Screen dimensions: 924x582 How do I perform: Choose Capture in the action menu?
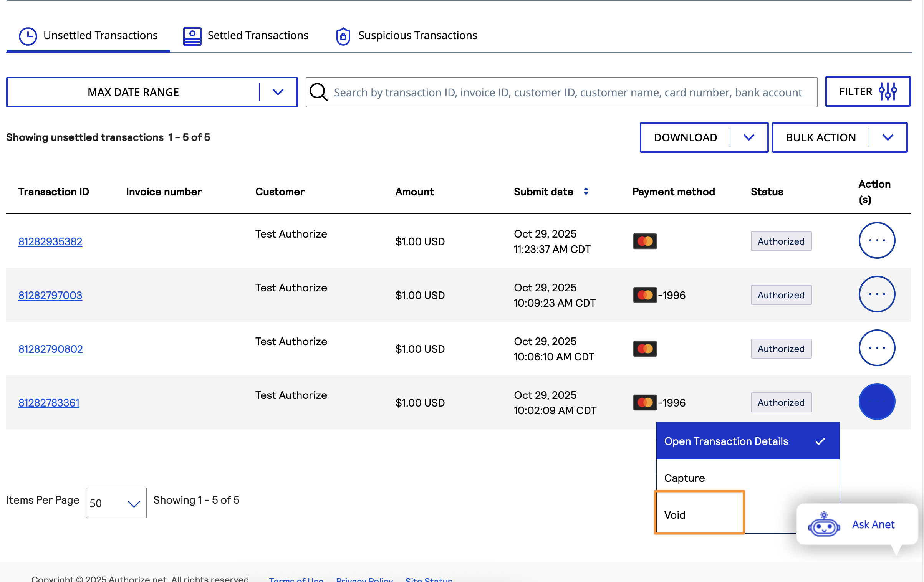tap(684, 478)
